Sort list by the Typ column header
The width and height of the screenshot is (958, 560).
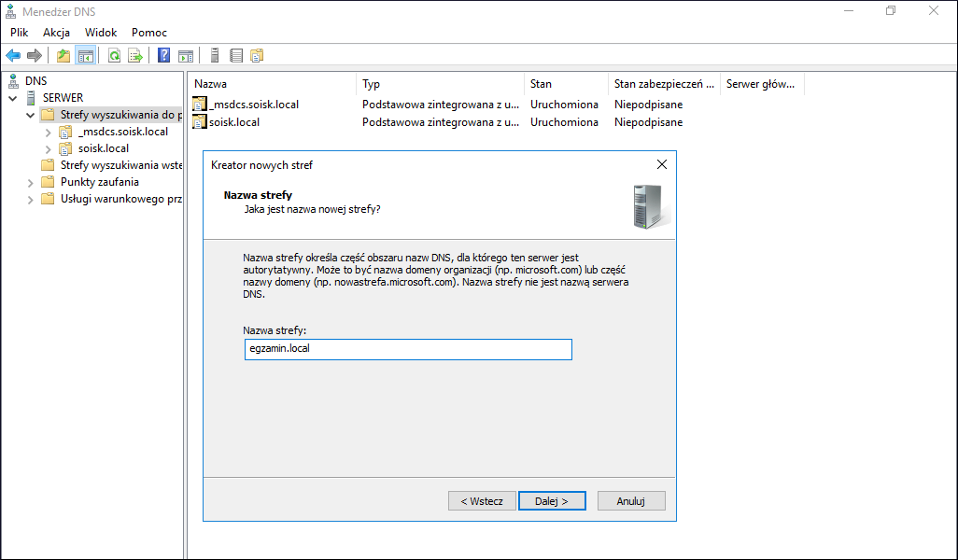click(x=439, y=84)
